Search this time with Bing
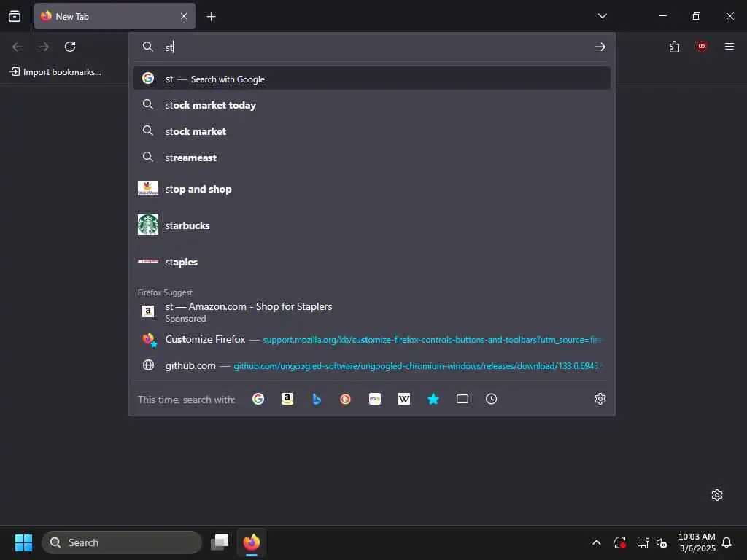Image resolution: width=747 pixels, height=560 pixels. coord(317,399)
